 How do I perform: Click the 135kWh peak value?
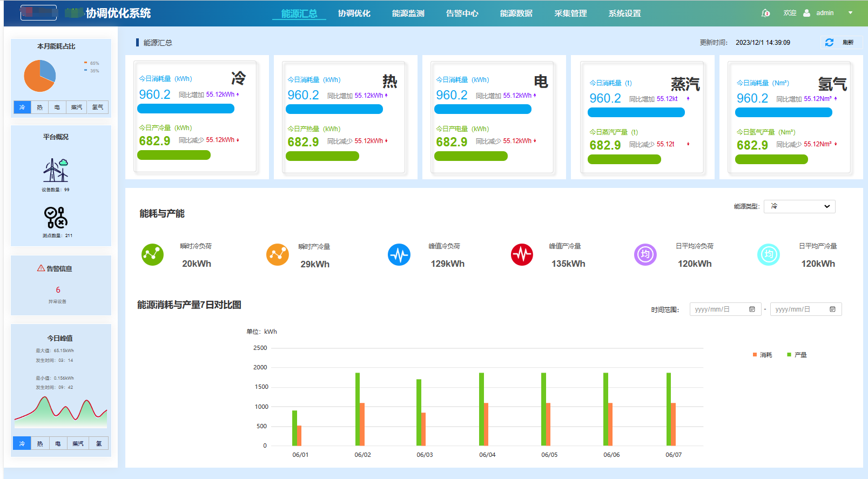568,264
